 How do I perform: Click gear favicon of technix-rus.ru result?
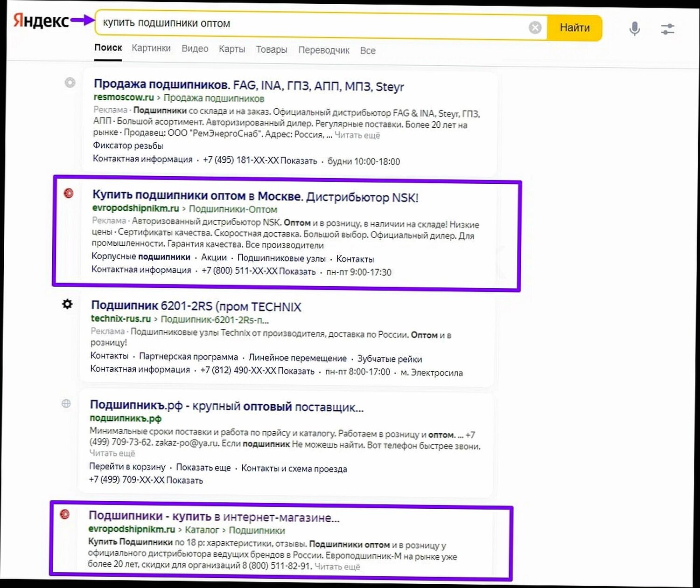[67, 304]
